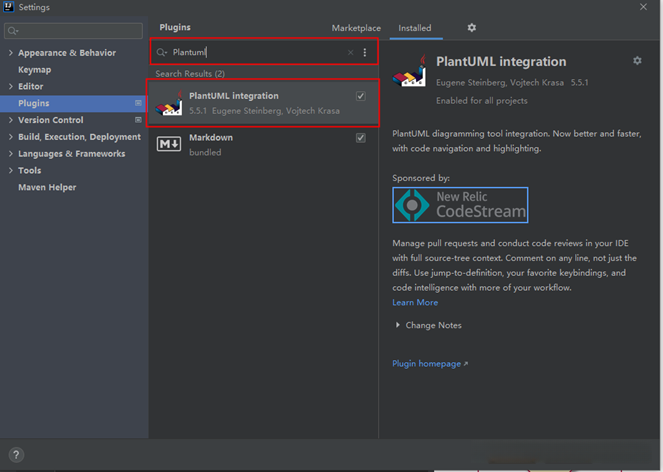Viewport: 663px width, 472px height.
Task: Select Maven Helper settings item
Action: click(x=47, y=187)
